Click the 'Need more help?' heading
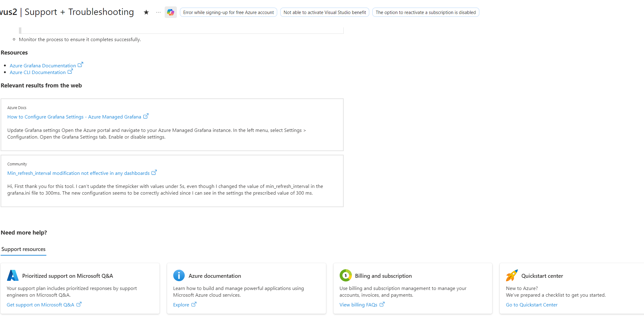The height and width of the screenshot is (325, 644). [x=24, y=232]
